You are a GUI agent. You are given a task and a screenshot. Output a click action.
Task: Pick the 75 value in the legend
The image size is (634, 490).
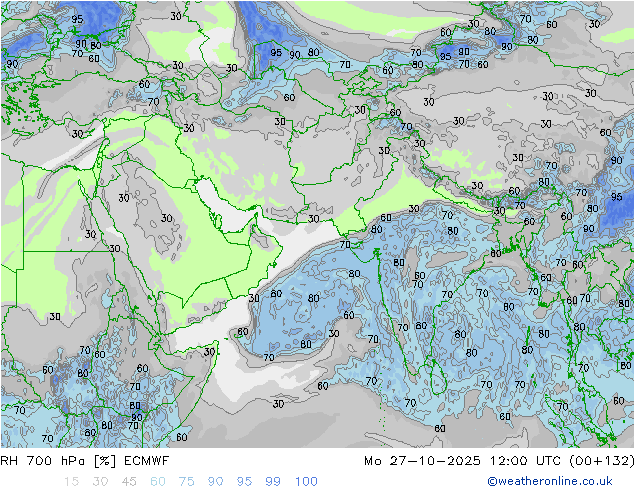tap(187, 482)
